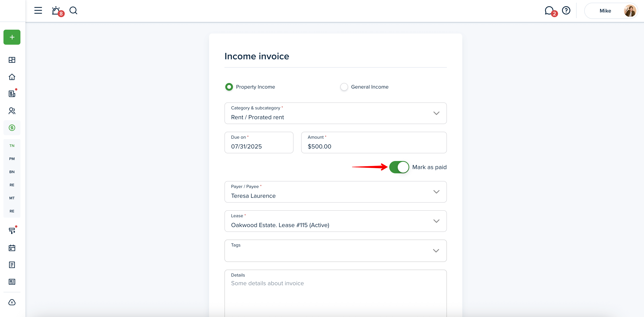Select the PM sidebar submenu item

coord(12,159)
